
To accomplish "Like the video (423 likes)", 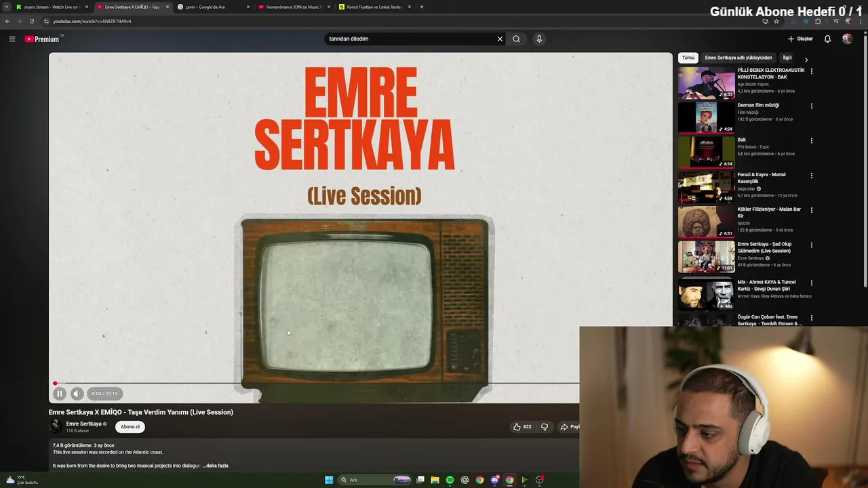I will pyautogui.click(x=521, y=426).
